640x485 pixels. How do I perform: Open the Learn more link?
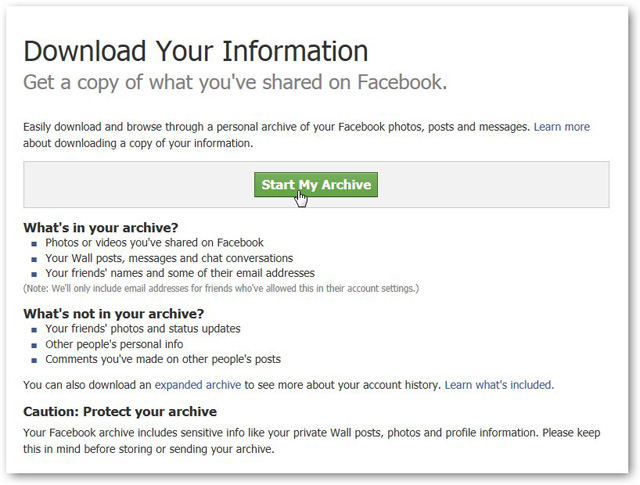(562, 127)
